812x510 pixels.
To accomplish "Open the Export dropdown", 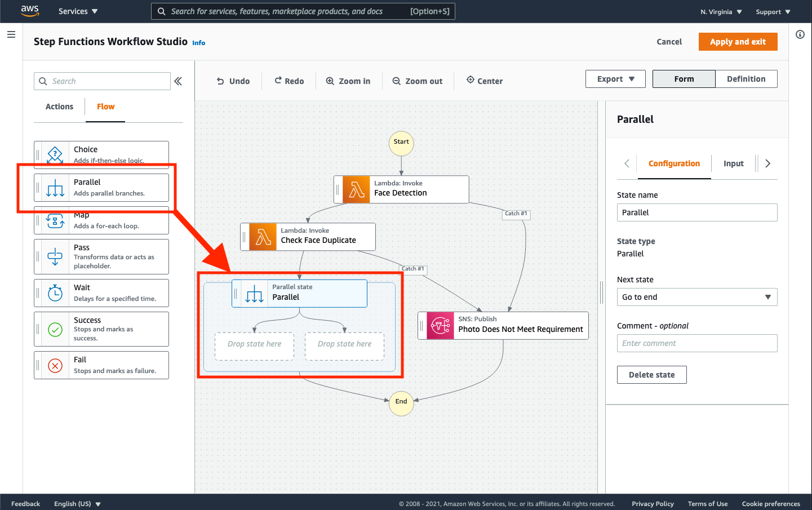I will coord(616,79).
